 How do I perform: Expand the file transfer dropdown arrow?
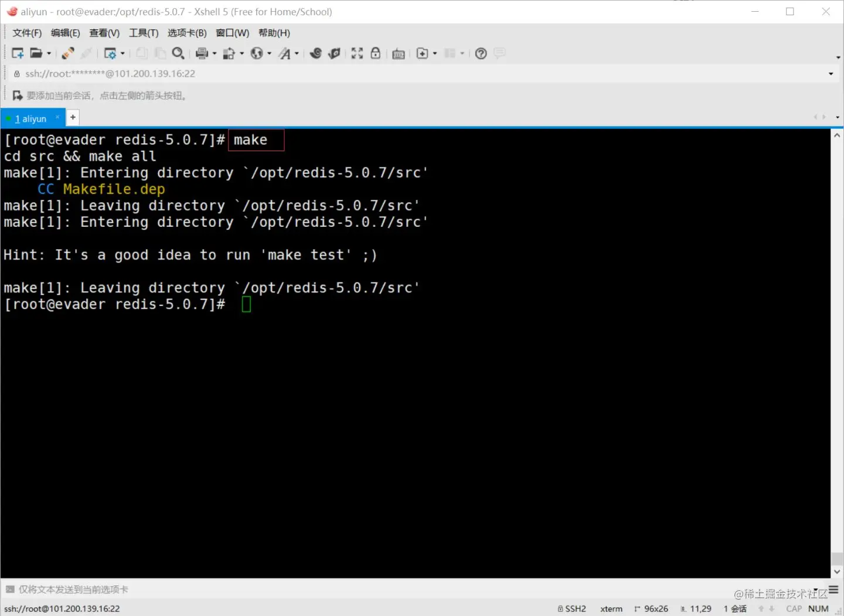[x=435, y=53]
